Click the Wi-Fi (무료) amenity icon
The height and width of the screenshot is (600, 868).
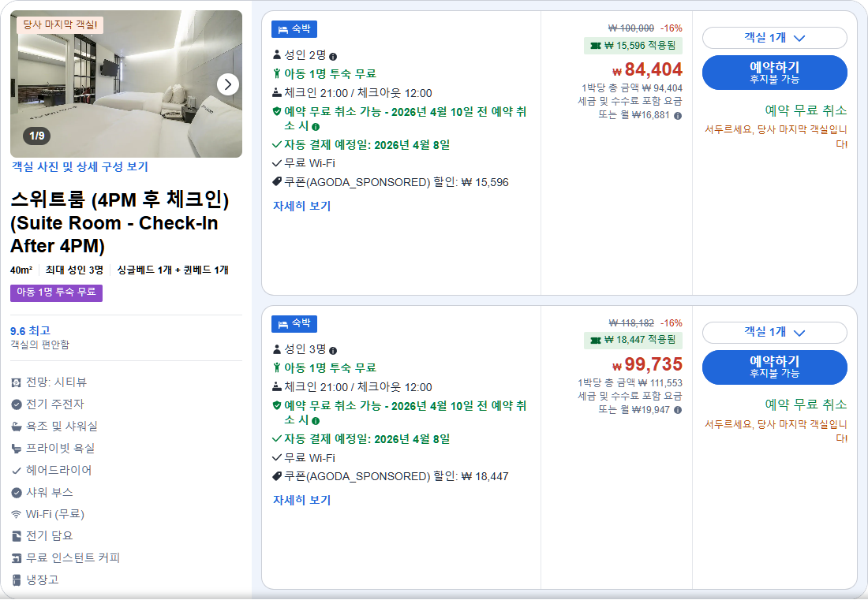17,516
